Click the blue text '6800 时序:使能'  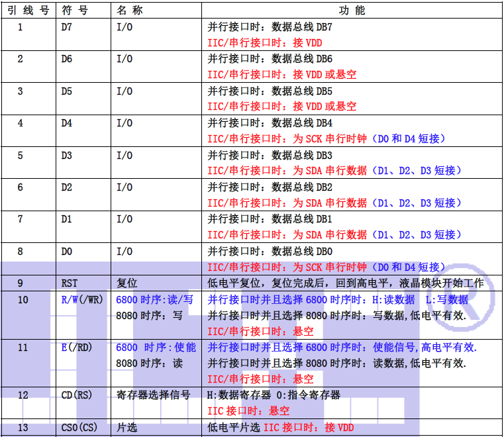click(x=156, y=347)
